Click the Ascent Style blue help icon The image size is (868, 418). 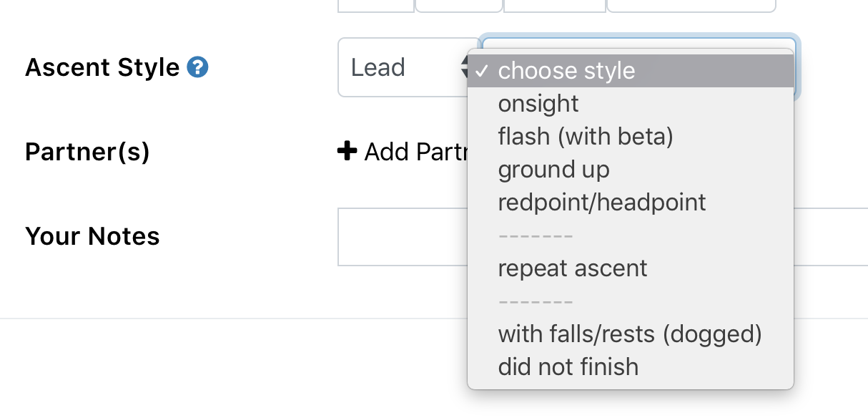point(196,67)
